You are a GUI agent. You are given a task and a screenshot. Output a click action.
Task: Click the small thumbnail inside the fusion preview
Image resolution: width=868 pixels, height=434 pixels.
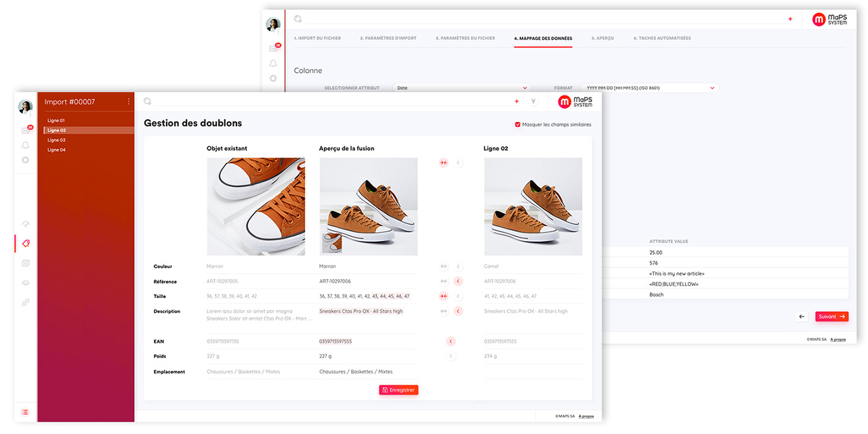tap(331, 244)
